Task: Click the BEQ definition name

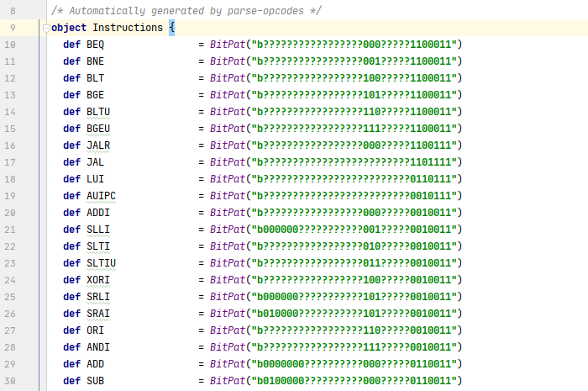Action: click(x=95, y=45)
